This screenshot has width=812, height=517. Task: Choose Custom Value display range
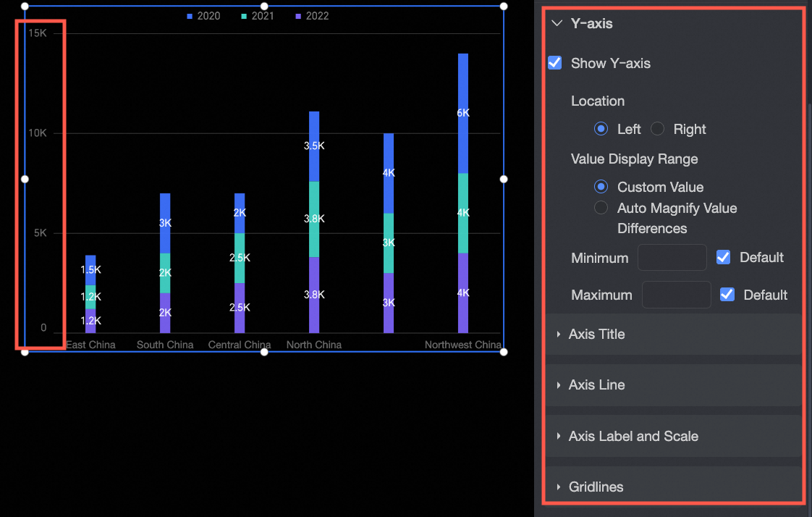tap(601, 187)
